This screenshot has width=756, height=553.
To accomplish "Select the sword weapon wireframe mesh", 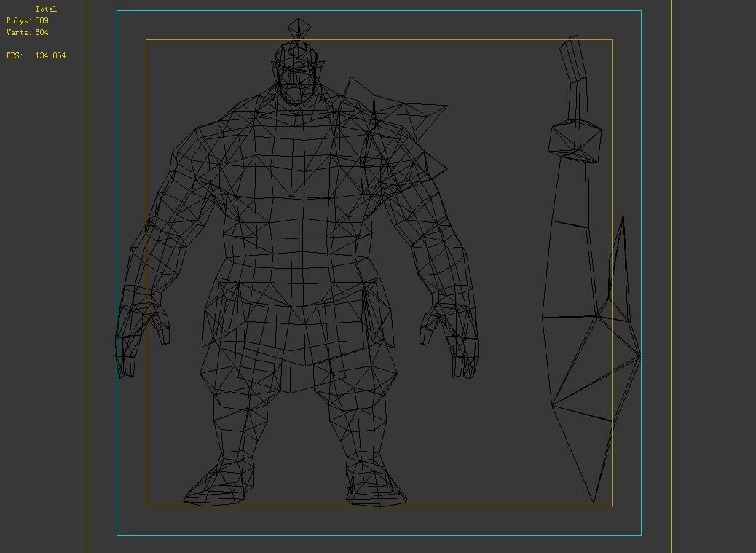I will tap(591, 269).
